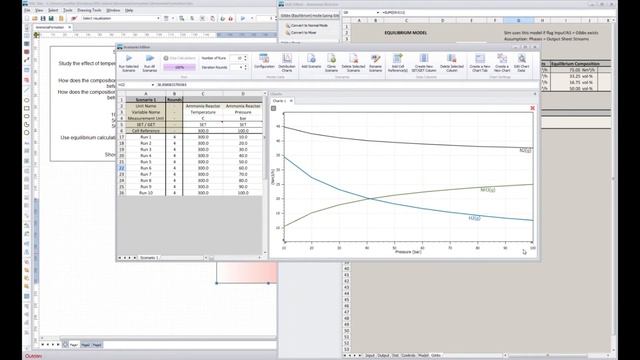Screen dimensions: 640x360
Task: Open the Window menu
Action: pos(113,10)
